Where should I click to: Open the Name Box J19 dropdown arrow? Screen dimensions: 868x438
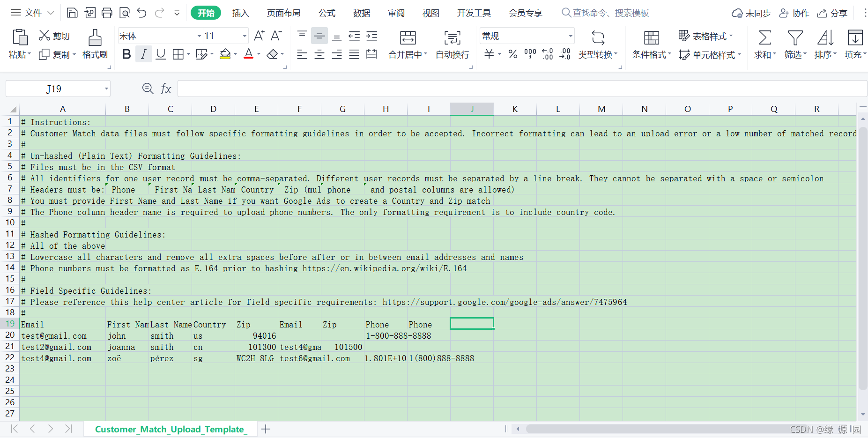(106, 89)
